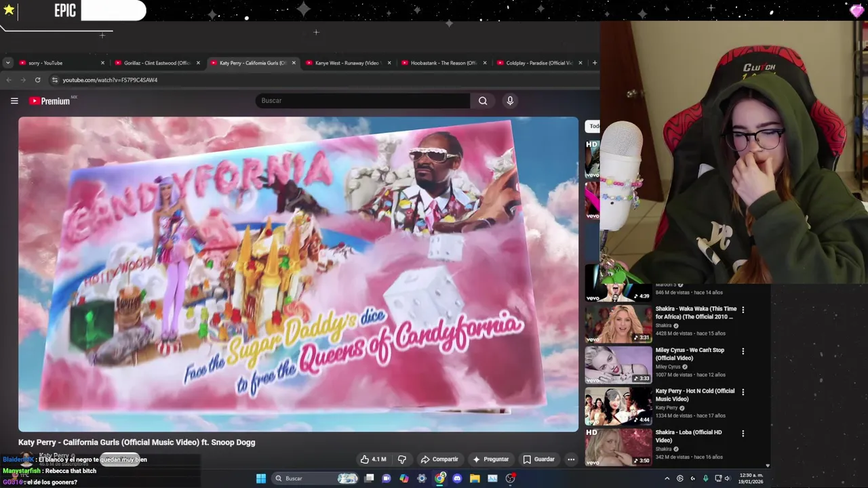The height and width of the screenshot is (488, 868).
Task: Dislike the video with thumbs down
Action: [x=402, y=459]
